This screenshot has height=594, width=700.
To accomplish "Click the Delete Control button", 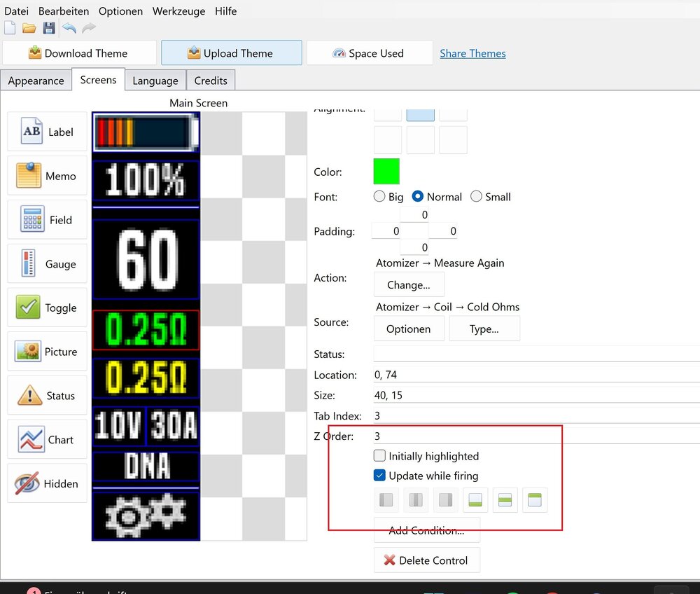I will coord(426,560).
